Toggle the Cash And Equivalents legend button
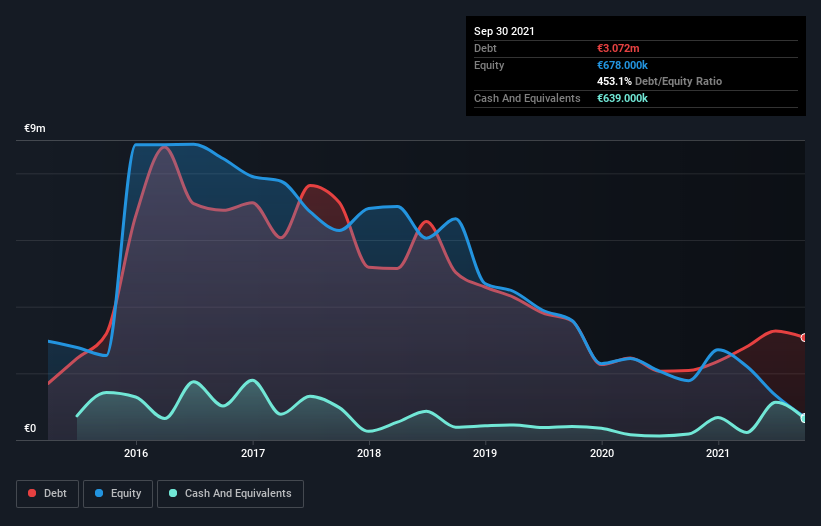The height and width of the screenshot is (526, 821). point(230,494)
